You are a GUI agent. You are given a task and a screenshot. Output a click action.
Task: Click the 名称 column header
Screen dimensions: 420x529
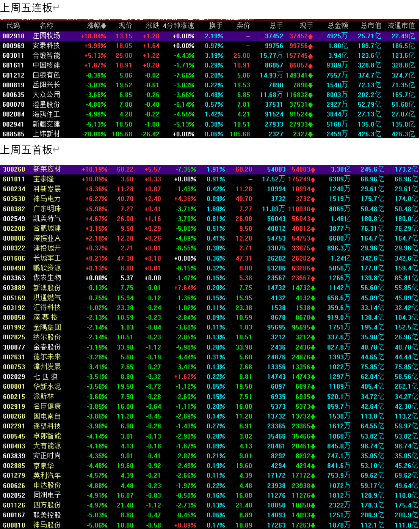[x=46, y=25]
